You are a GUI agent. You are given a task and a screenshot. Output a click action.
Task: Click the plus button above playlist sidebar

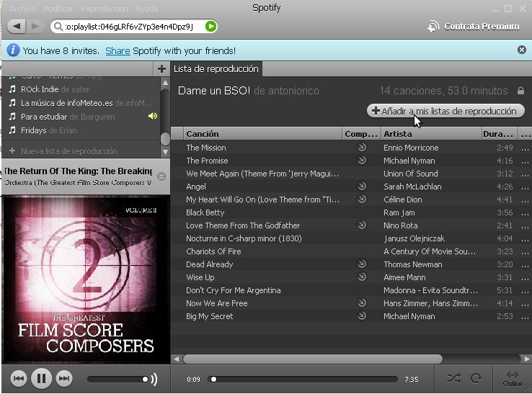click(x=161, y=69)
